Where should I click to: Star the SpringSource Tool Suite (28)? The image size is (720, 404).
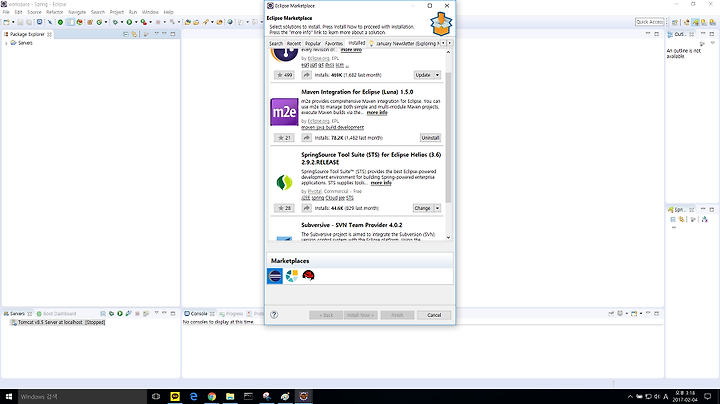tap(284, 208)
